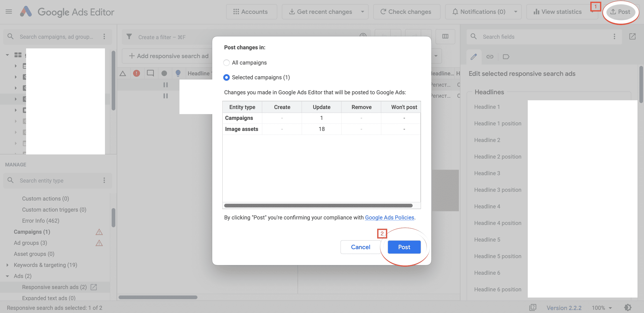Viewport: 644px width, 313px height.
Task: Click the Image assets row
Action: pos(322,129)
